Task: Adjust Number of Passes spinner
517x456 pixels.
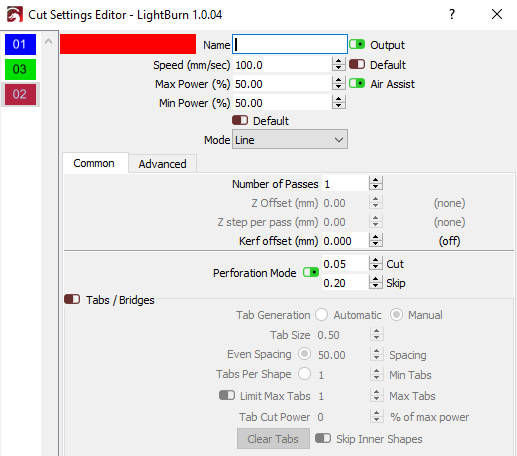Action: pos(376,184)
